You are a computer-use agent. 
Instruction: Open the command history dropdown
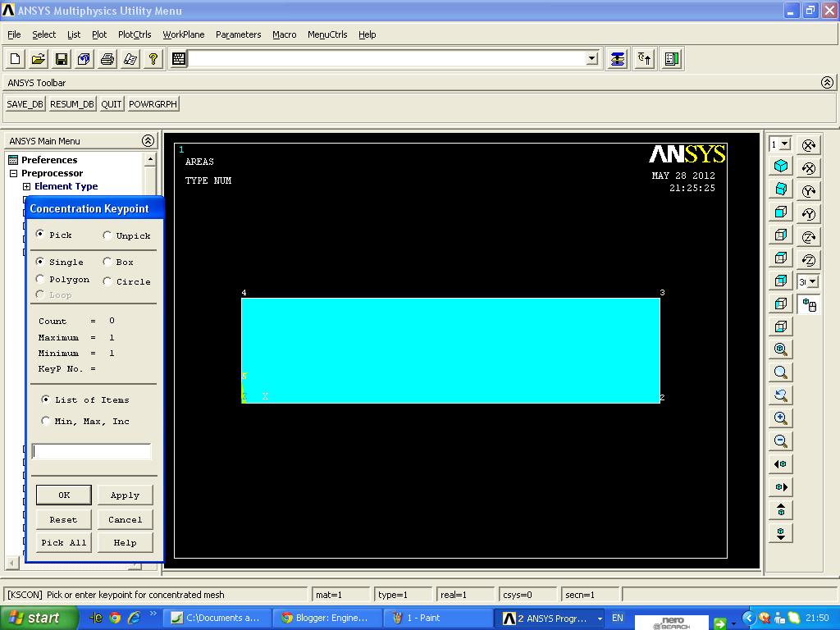coord(591,58)
